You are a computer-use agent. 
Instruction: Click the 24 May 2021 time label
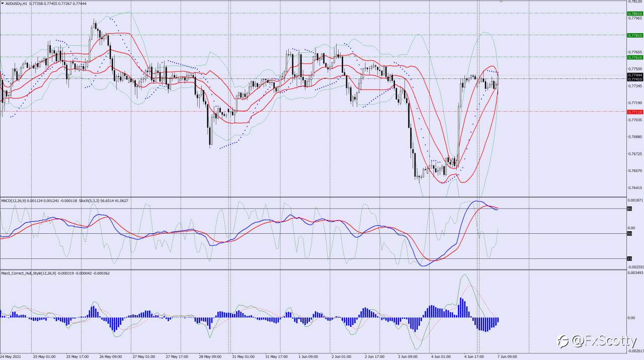pos(12,357)
